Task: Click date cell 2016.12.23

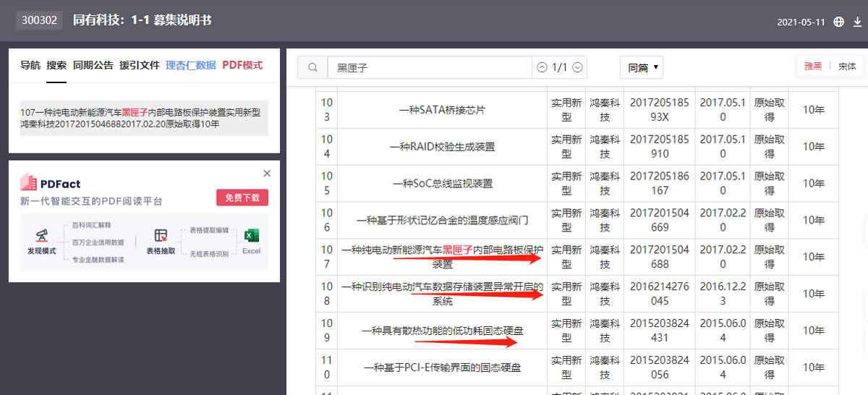Action: pos(723,294)
